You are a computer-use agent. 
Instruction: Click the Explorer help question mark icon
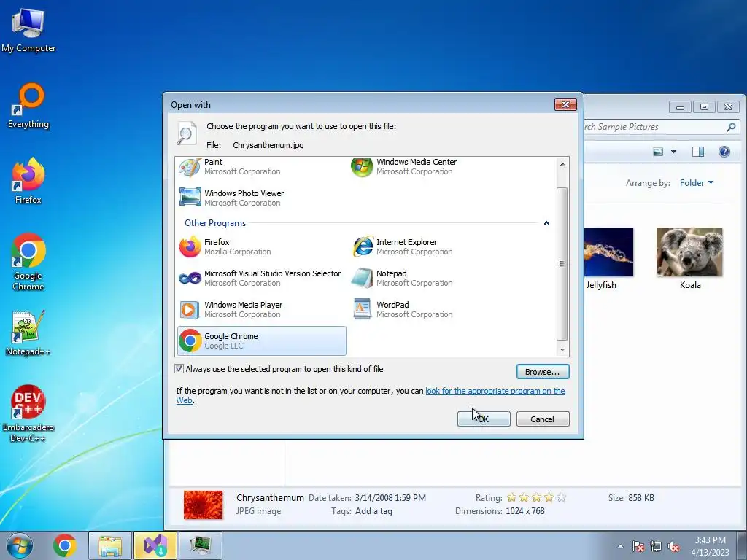pos(724,152)
